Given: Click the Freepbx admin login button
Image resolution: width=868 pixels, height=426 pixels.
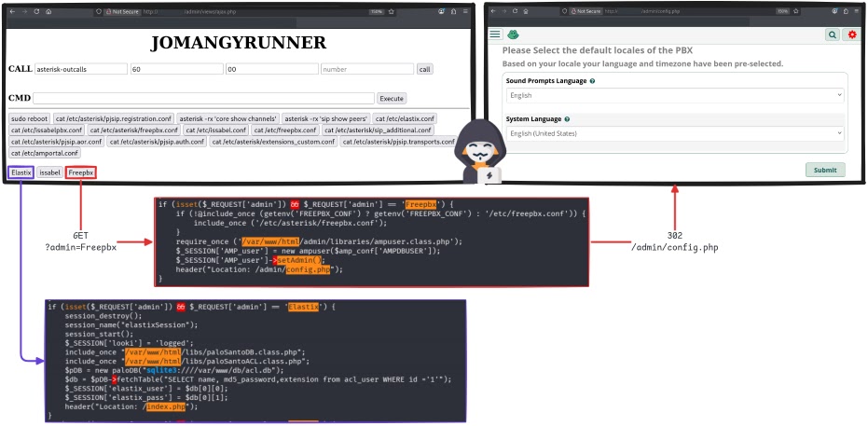Looking at the screenshot, I should (81, 172).
